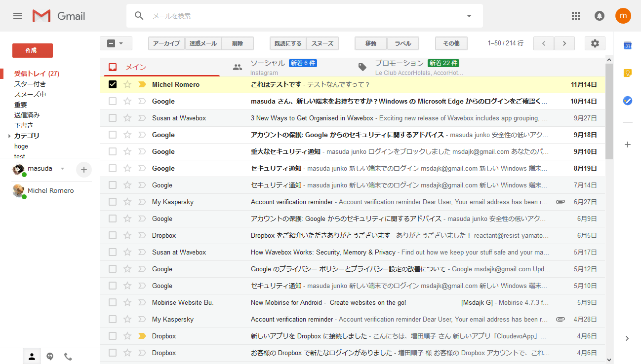
Task: Uncheck the Michel Romero email checkbox
Action: (113, 84)
